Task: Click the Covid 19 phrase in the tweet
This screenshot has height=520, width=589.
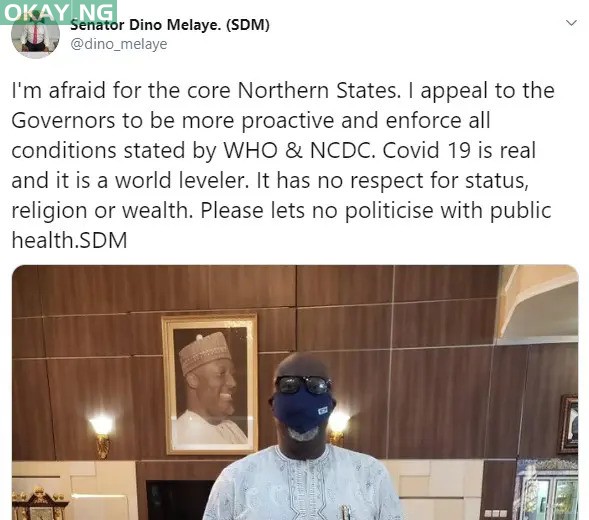Action: pyautogui.click(x=426, y=150)
